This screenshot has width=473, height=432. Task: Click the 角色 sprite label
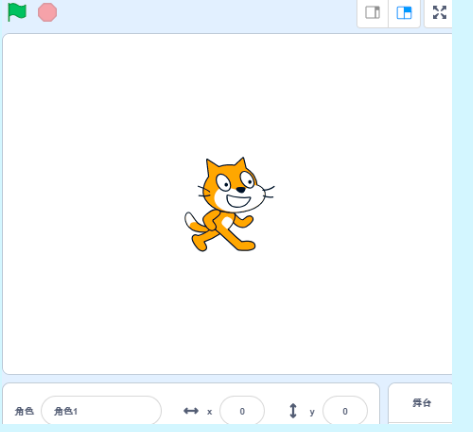(24, 411)
